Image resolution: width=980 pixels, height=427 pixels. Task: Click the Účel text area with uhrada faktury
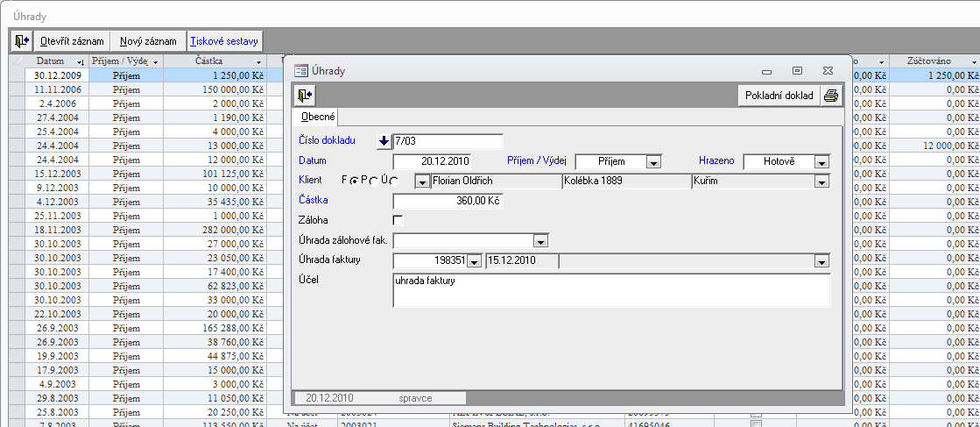(611, 290)
